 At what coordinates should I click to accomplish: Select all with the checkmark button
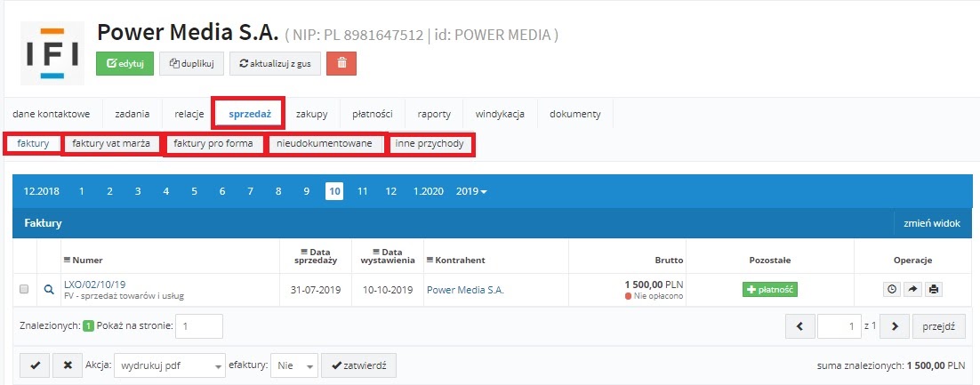click(35, 365)
